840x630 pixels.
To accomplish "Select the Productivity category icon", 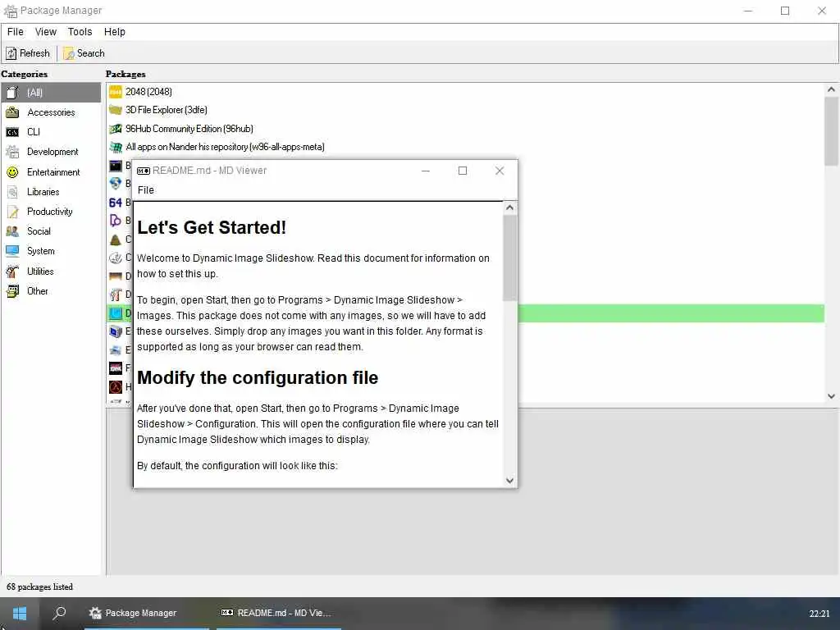I will coord(12,212).
